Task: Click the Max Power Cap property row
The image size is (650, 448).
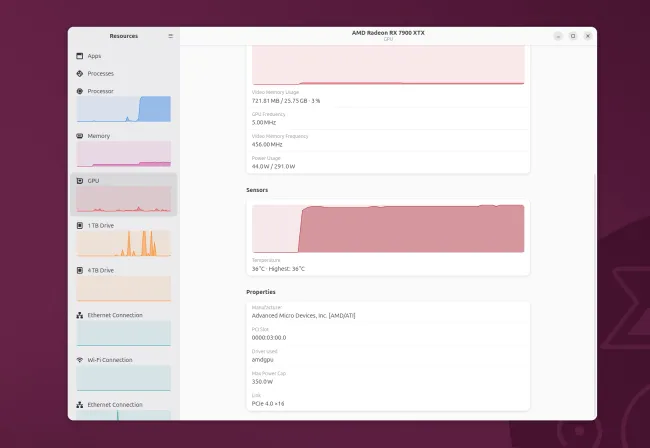Action: pos(388,378)
